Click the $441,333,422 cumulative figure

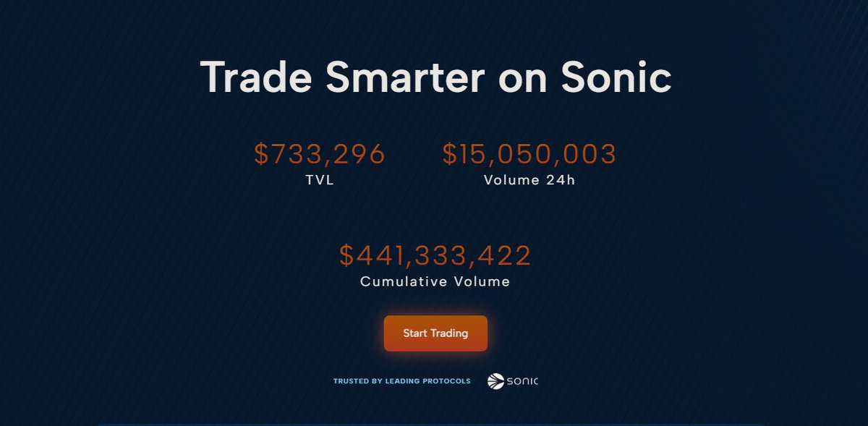[x=435, y=255]
